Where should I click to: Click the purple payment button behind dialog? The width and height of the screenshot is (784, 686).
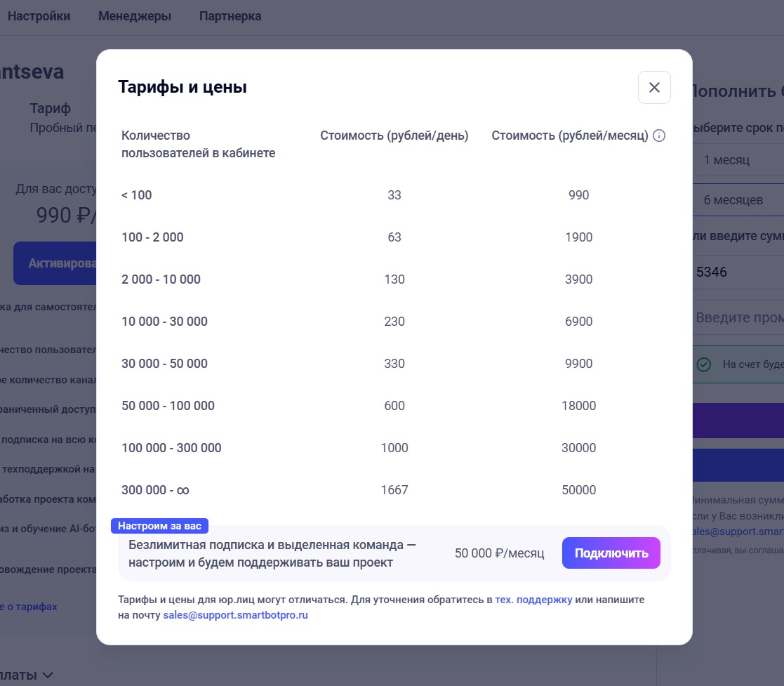point(738,421)
